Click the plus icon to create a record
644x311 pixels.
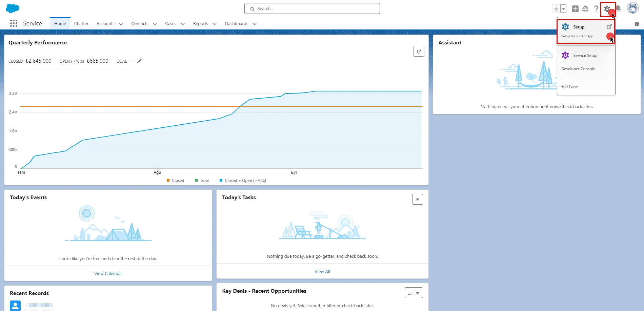coord(575,8)
